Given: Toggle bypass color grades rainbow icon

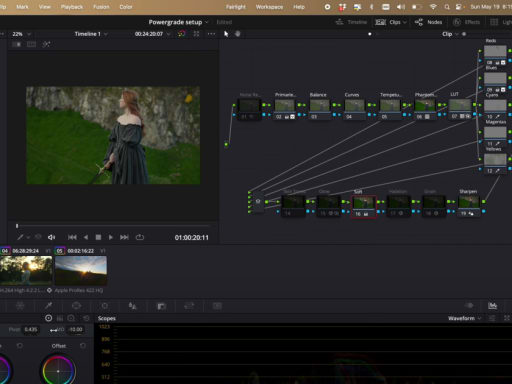Looking at the screenshot, I should coord(181,34).
